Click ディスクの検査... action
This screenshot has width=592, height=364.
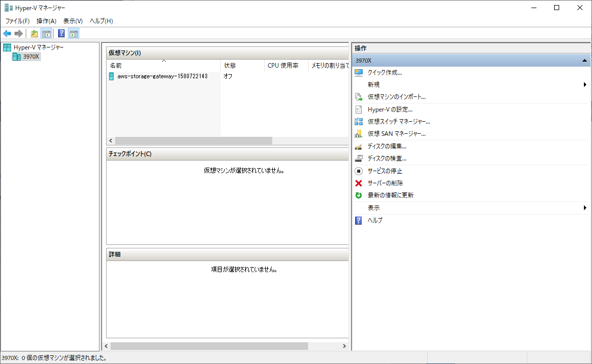point(387,159)
